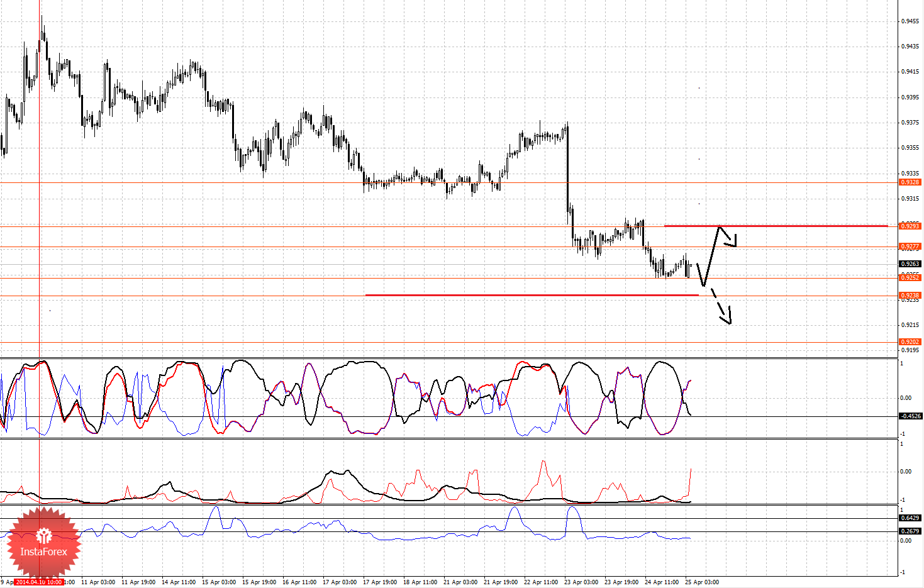This screenshot has width=924, height=588.
Task: Select the 0.9252 orange price level label
Action: [910, 277]
